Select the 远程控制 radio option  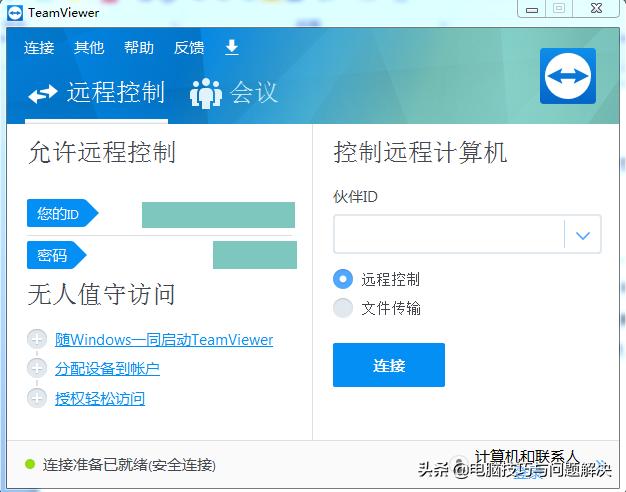pos(343,279)
